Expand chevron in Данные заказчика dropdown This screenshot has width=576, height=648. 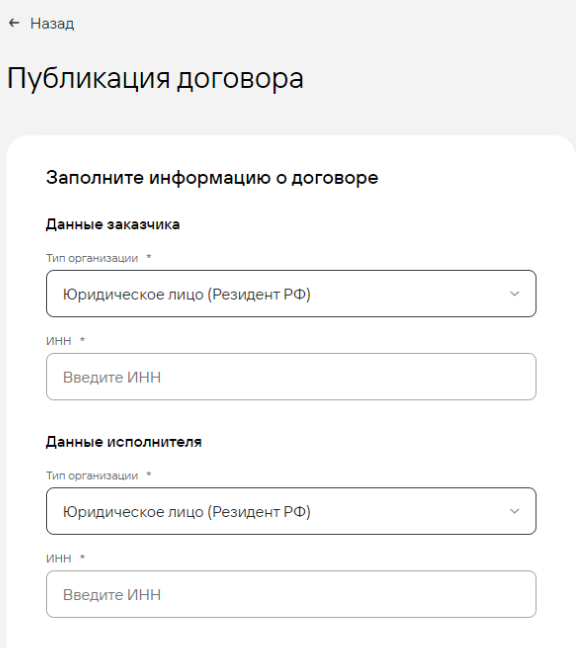[x=514, y=294]
